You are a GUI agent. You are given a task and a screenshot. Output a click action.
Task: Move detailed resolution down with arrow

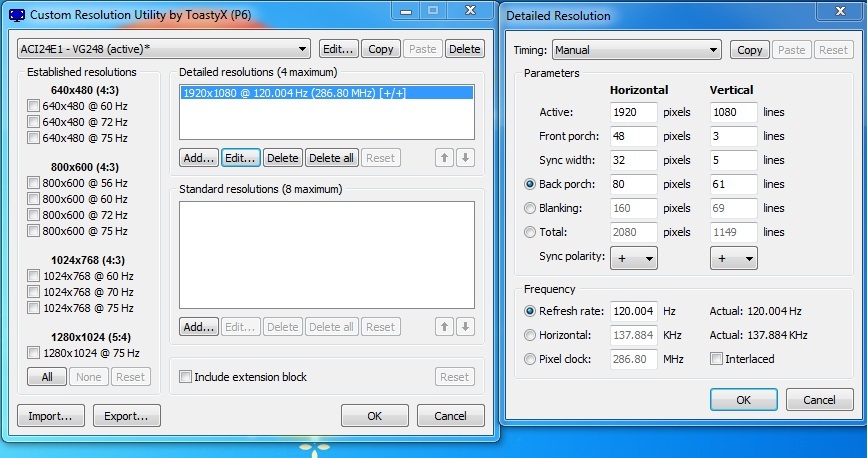(465, 158)
